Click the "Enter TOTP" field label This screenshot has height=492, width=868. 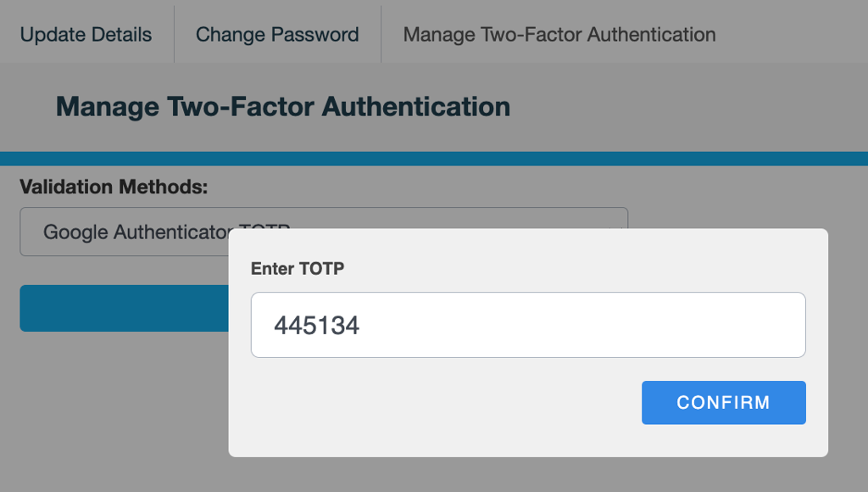298,269
